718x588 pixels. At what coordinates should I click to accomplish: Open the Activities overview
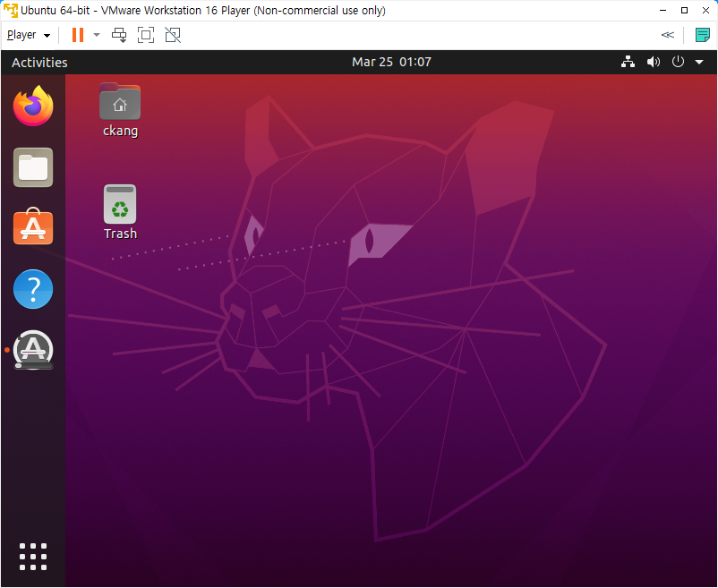(x=39, y=63)
